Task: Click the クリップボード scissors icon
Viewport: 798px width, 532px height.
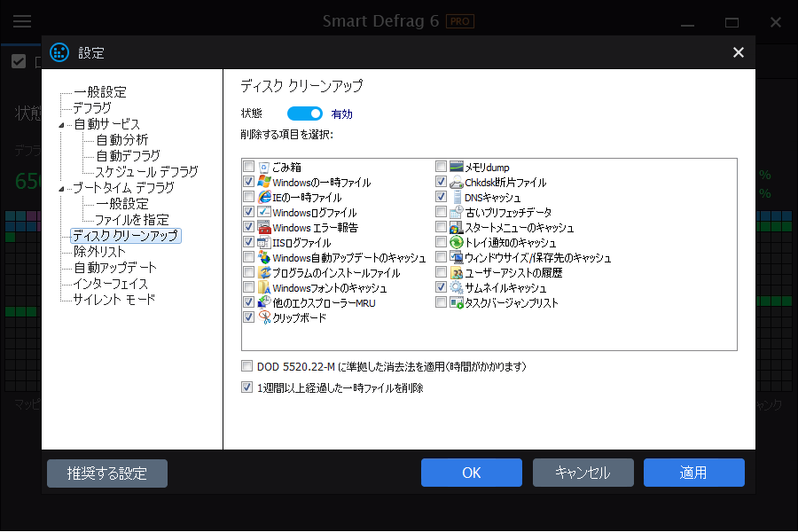Action: click(263, 317)
